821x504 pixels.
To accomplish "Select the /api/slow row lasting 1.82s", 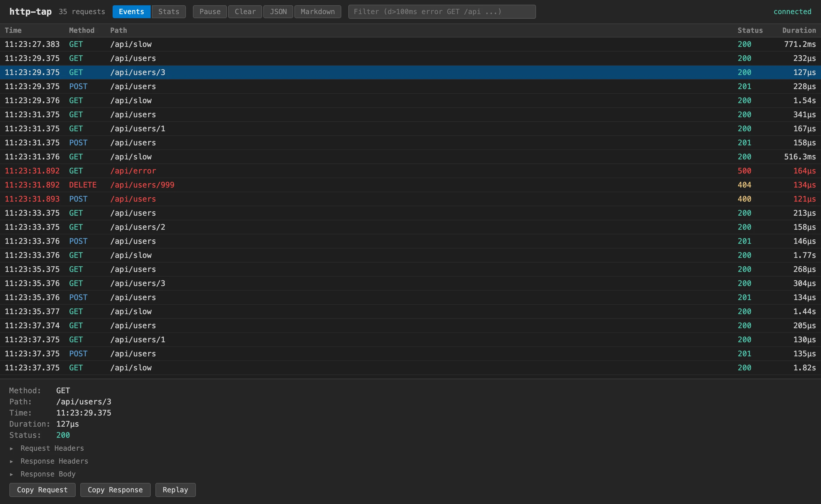I will pyautogui.click(x=410, y=368).
